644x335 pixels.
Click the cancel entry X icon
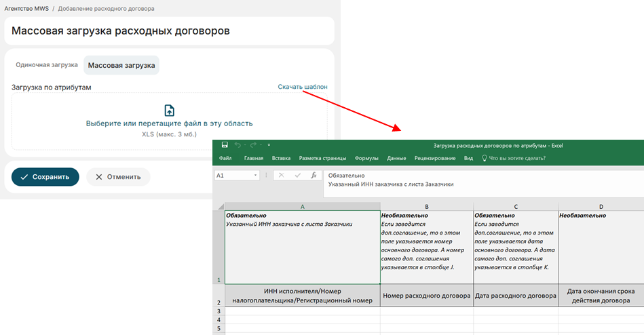tap(282, 175)
